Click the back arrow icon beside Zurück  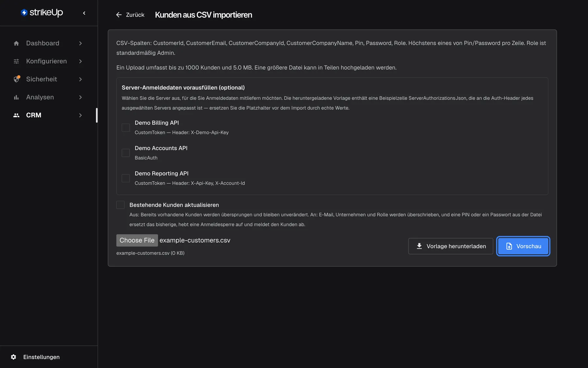click(119, 15)
